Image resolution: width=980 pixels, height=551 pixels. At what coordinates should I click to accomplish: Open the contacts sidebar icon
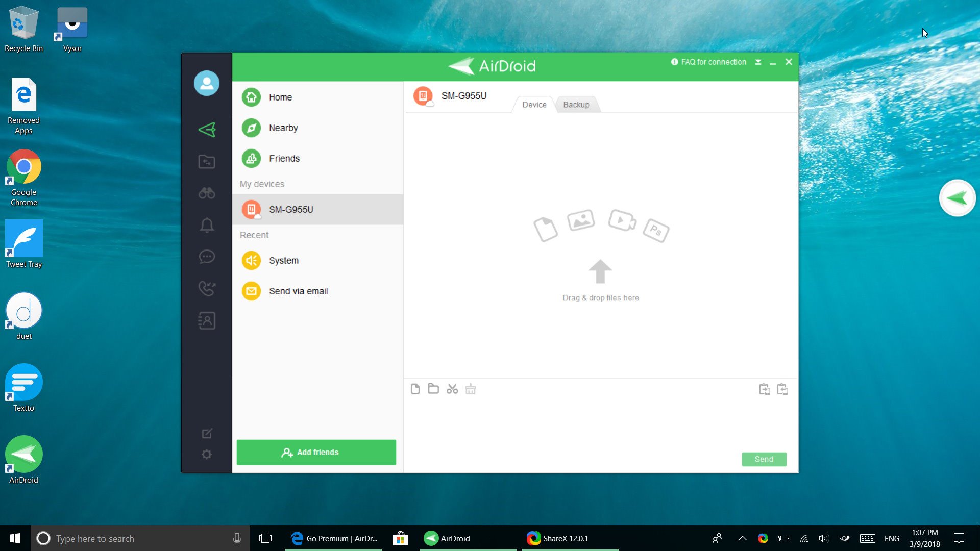207,321
